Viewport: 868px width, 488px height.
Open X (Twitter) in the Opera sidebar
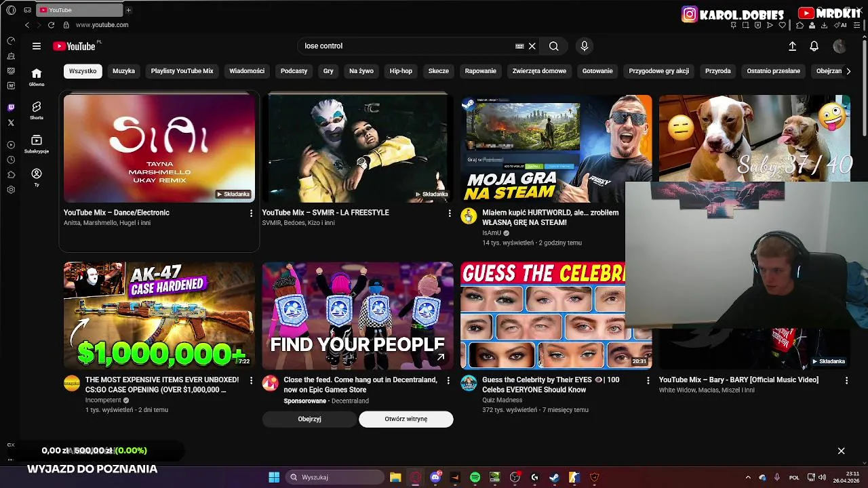(11, 123)
